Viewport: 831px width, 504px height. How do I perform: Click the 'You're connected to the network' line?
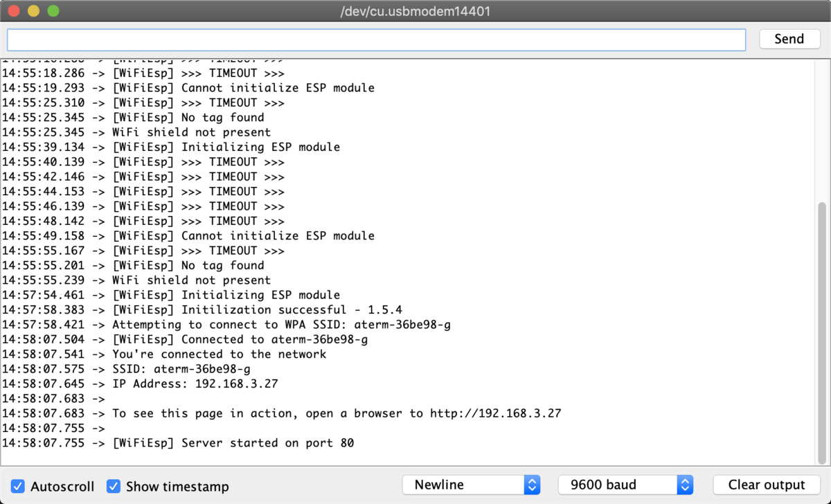pos(164,354)
